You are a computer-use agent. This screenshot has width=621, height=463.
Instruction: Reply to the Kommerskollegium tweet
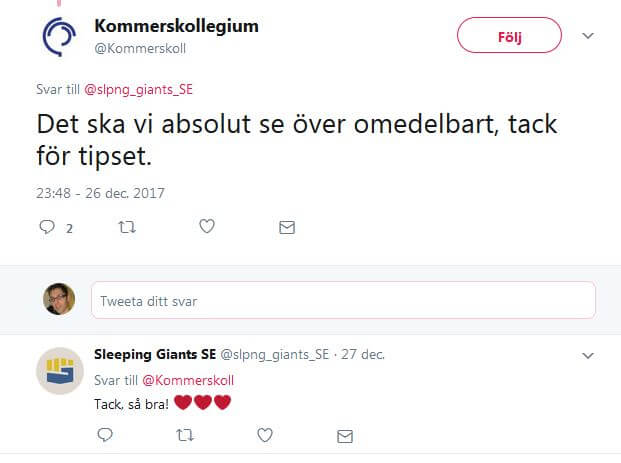47,227
